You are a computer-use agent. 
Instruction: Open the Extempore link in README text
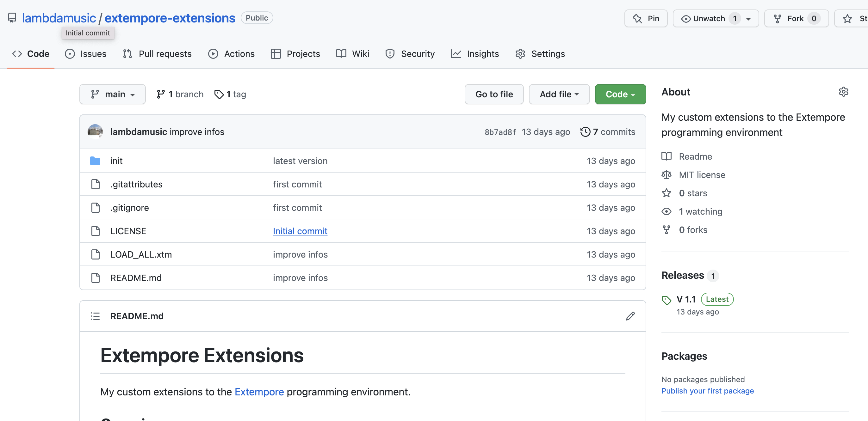point(259,392)
